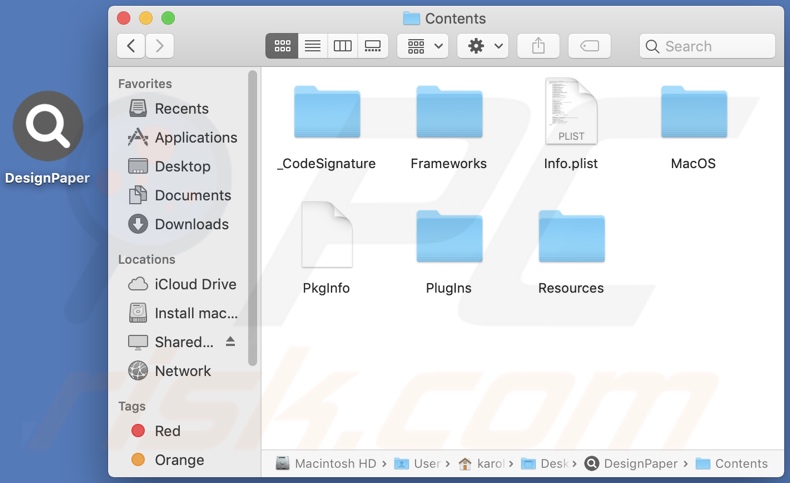
Task: Click the Locations section header
Action: 147,259
